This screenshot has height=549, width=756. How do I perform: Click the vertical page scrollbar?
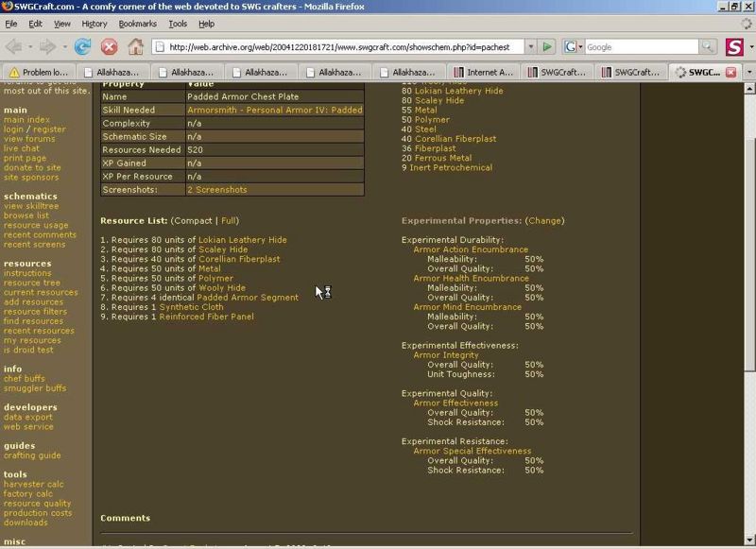pos(749,283)
